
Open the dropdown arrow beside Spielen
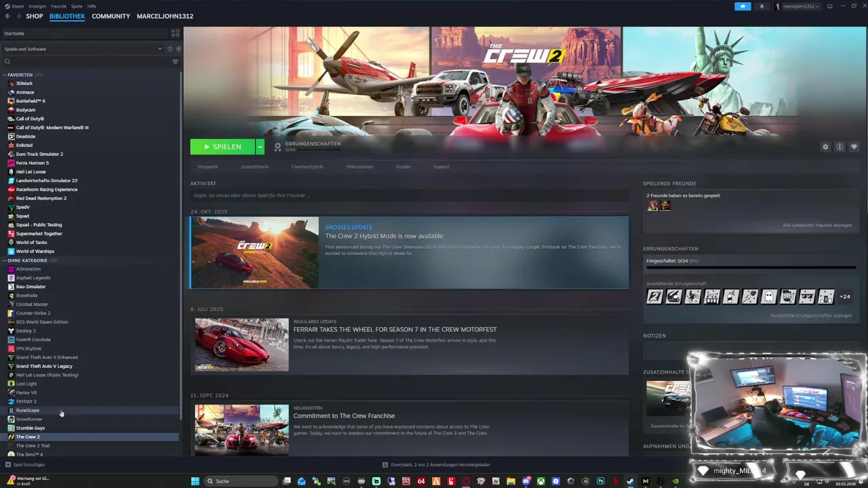pos(260,146)
